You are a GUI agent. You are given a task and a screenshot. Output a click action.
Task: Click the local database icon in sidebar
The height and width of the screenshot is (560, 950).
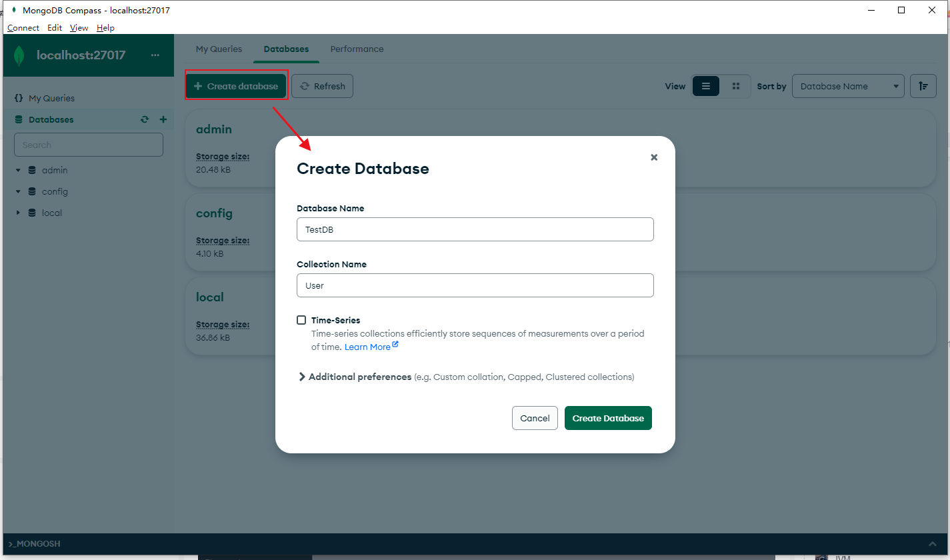click(32, 213)
